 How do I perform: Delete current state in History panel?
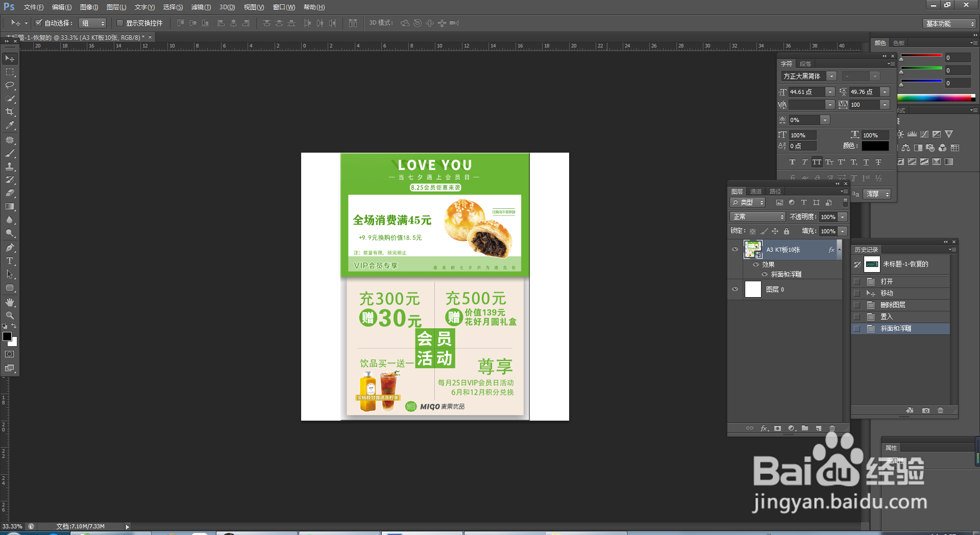click(941, 410)
